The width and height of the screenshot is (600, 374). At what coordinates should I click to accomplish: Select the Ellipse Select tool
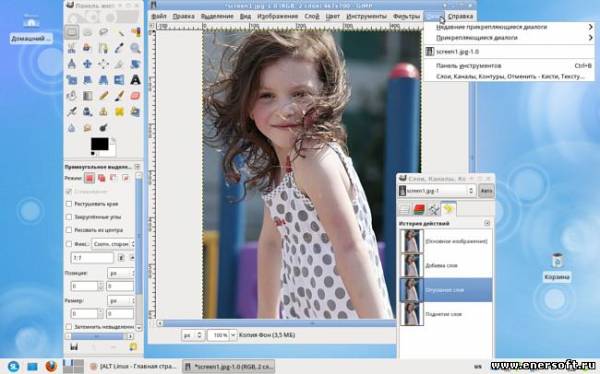[88, 32]
